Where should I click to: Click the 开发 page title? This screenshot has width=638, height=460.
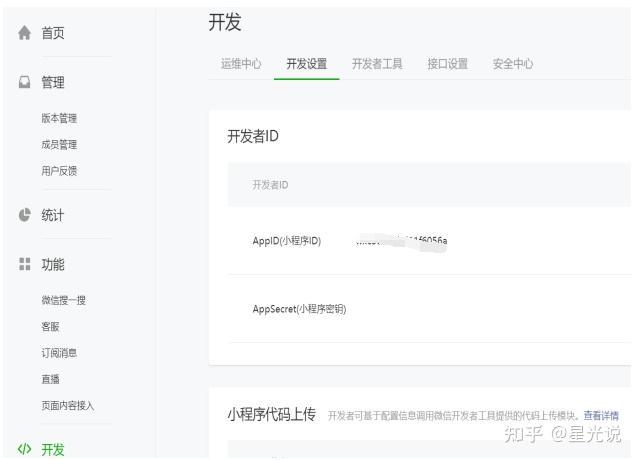tap(225, 22)
